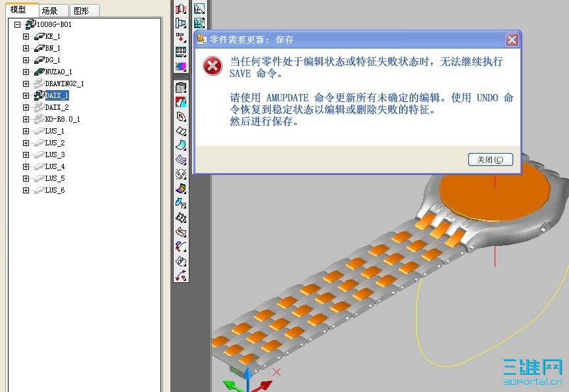Screen dimensions: 569x392
Task: Switch to the 图形 tab
Action: (84, 11)
